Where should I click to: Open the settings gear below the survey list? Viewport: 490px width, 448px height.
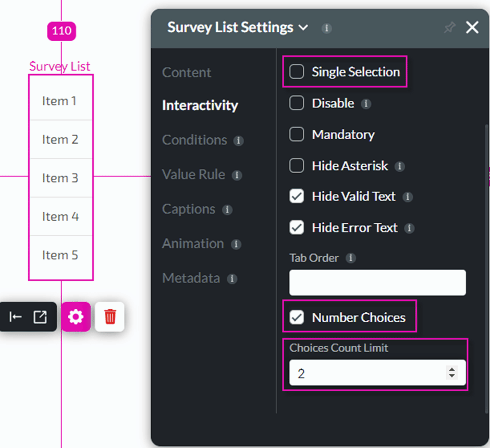pyautogui.click(x=76, y=317)
